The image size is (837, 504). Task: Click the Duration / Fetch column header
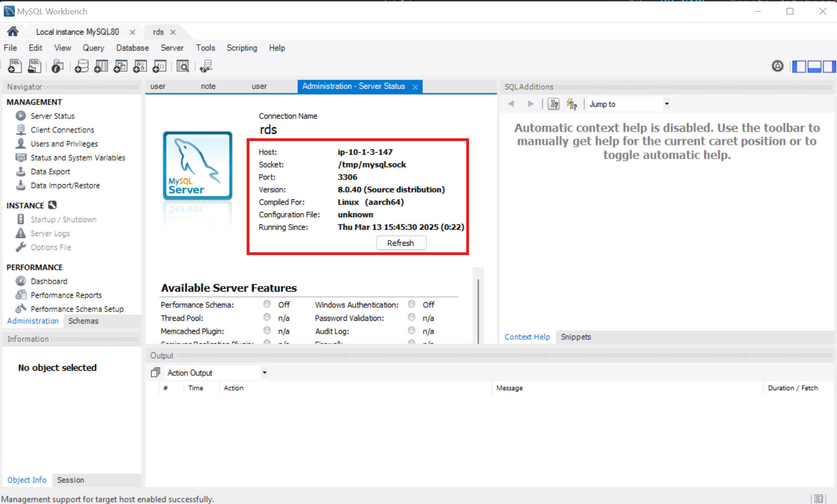click(x=793, y=388)
